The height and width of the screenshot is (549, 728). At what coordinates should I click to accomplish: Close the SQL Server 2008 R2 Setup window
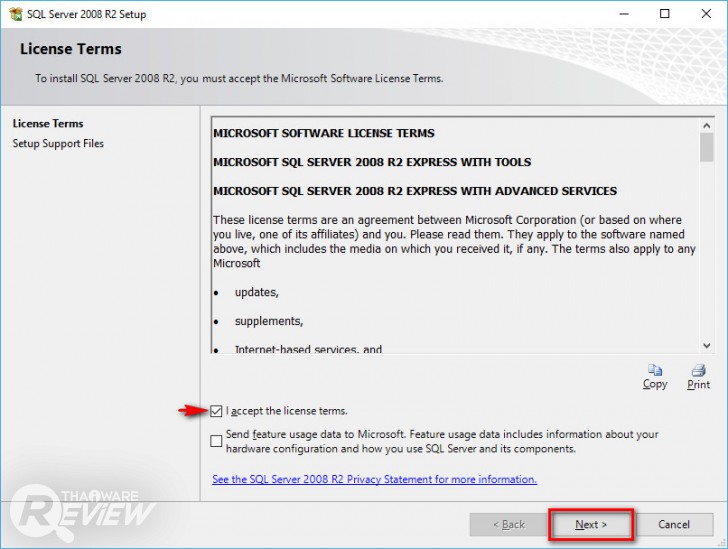point(706,14)
